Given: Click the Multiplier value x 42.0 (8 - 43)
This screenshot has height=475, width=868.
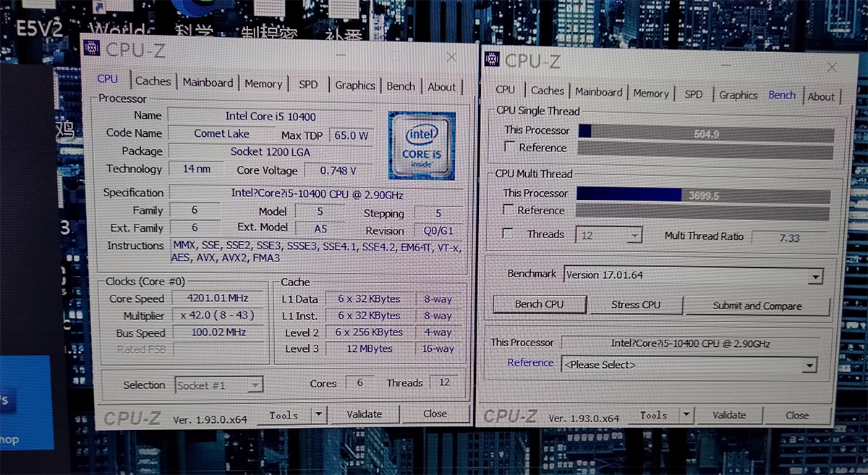Looking at the screenshot, I should (x=217, y=316).
